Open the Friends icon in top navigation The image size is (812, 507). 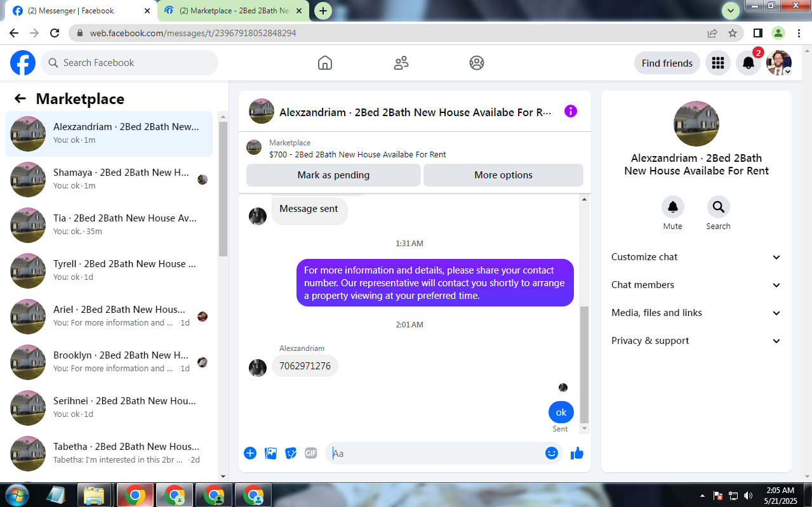click(x=401, y=63)
